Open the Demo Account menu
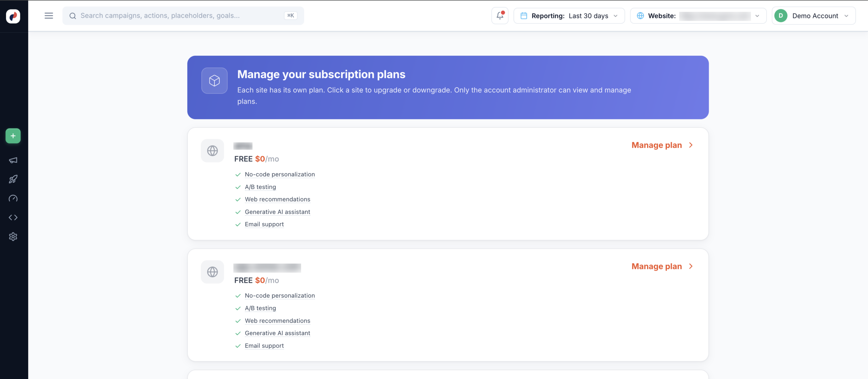This screenshot has height=379, width=868. pyautogui.click(x=814, y=16)
